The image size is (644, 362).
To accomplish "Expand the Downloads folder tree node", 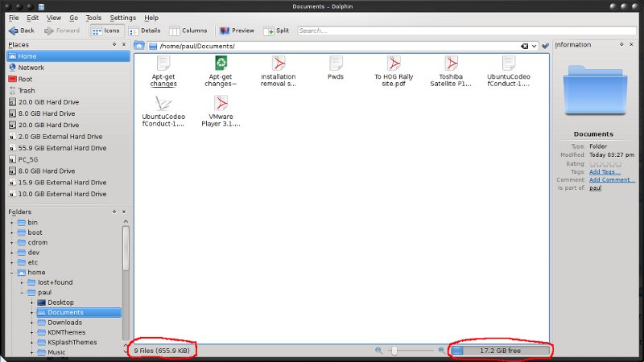I will click(x=32, y=323).
